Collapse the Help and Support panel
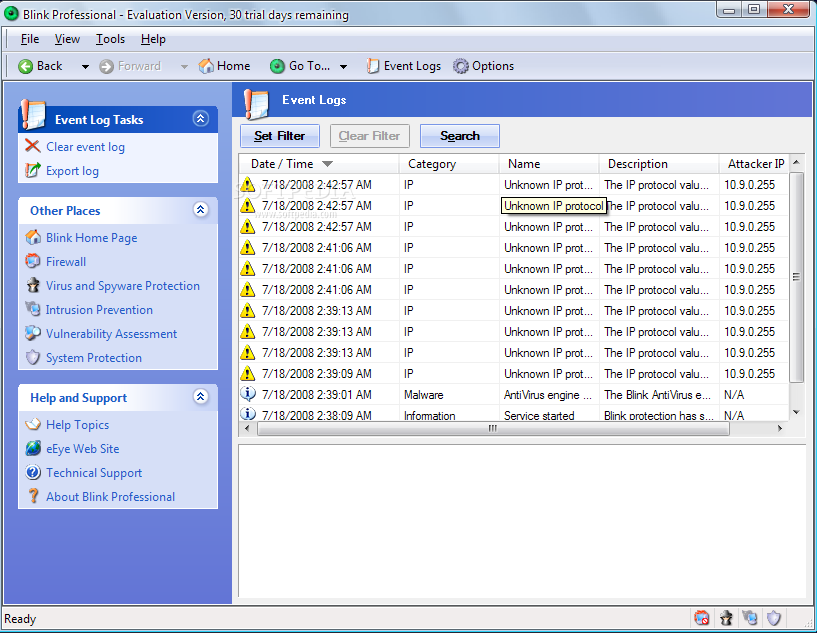This screenshot has height=633, width=817. [201, 396]
